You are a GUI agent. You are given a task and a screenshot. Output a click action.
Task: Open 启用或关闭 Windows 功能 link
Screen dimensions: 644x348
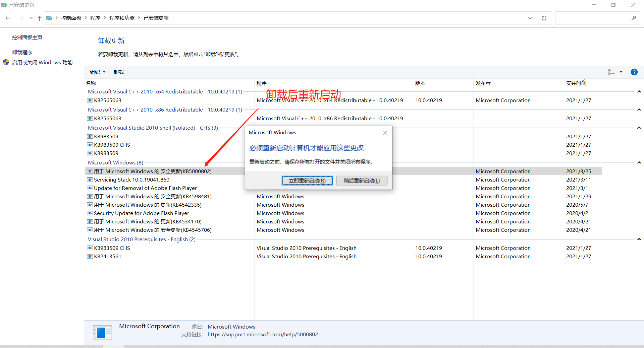(42, 63)
